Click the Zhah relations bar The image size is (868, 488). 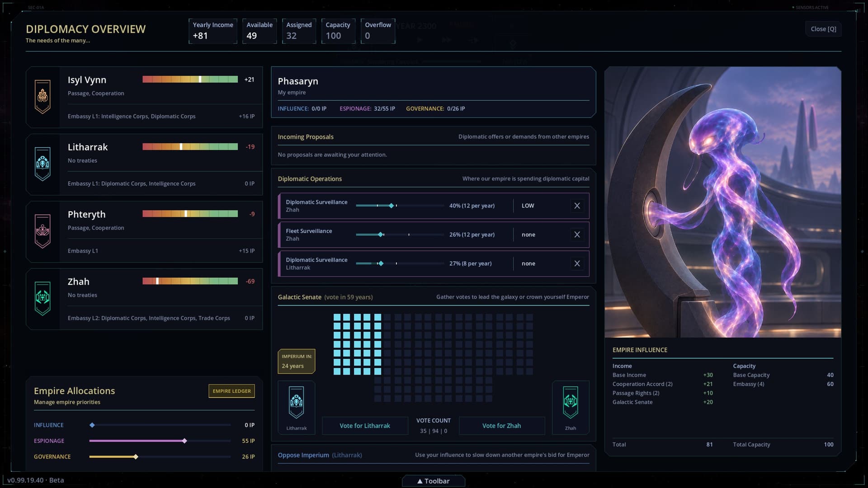point(190,281)
